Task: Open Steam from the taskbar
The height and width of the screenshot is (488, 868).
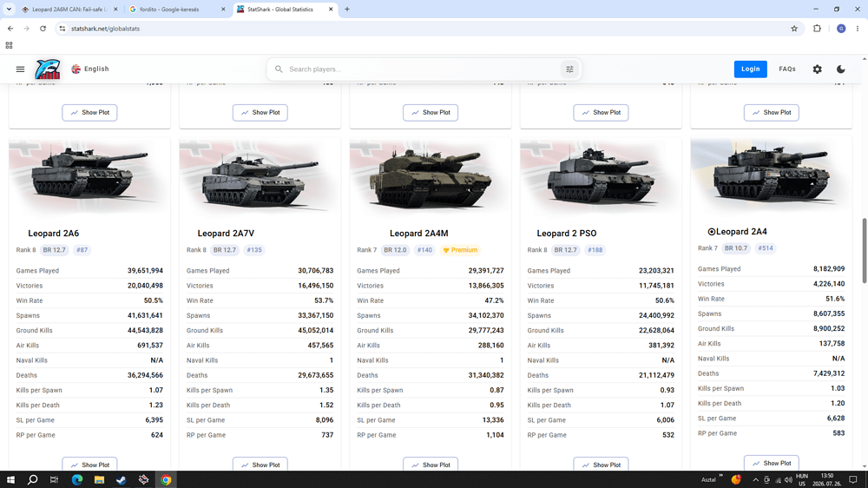Action: (x=122, y=479)
